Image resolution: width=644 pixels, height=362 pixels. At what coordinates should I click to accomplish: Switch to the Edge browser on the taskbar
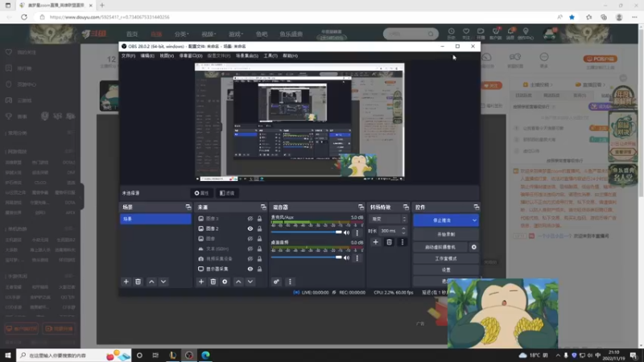[205, 356]
